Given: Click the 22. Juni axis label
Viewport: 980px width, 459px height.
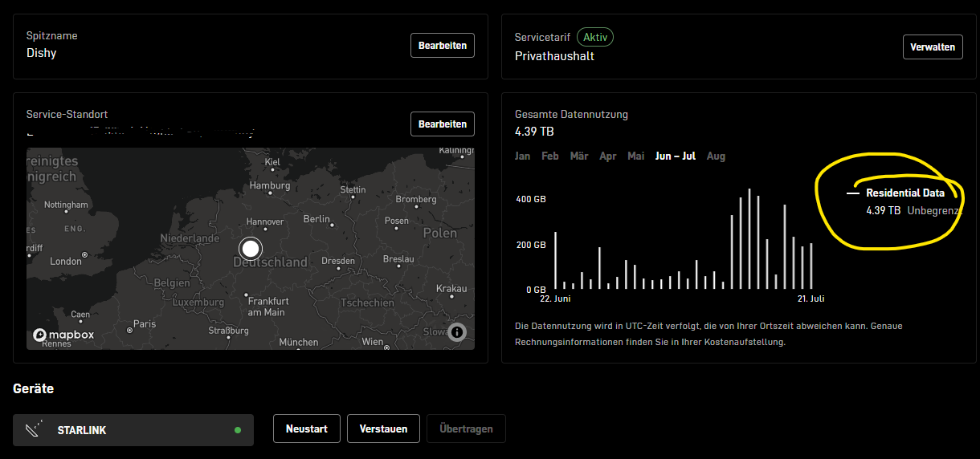Looking at the screenshot, I should point(555,299).
